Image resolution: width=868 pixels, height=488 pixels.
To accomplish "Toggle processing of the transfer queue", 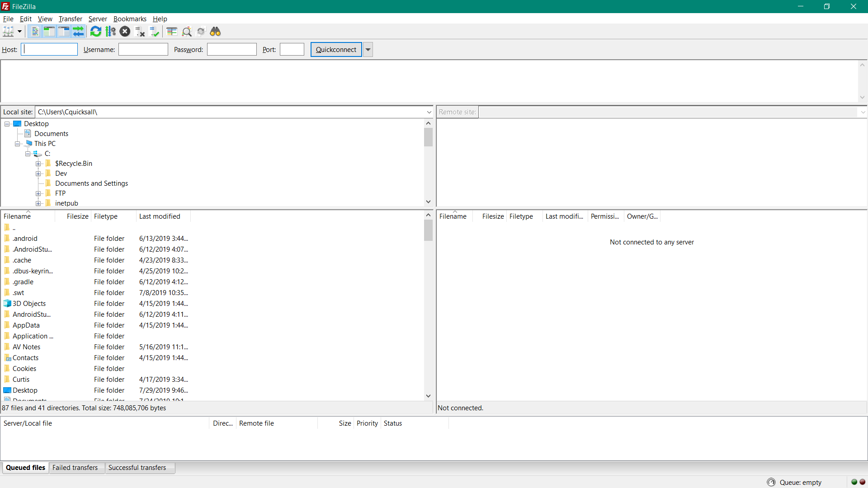I will [x=110, y=32].
